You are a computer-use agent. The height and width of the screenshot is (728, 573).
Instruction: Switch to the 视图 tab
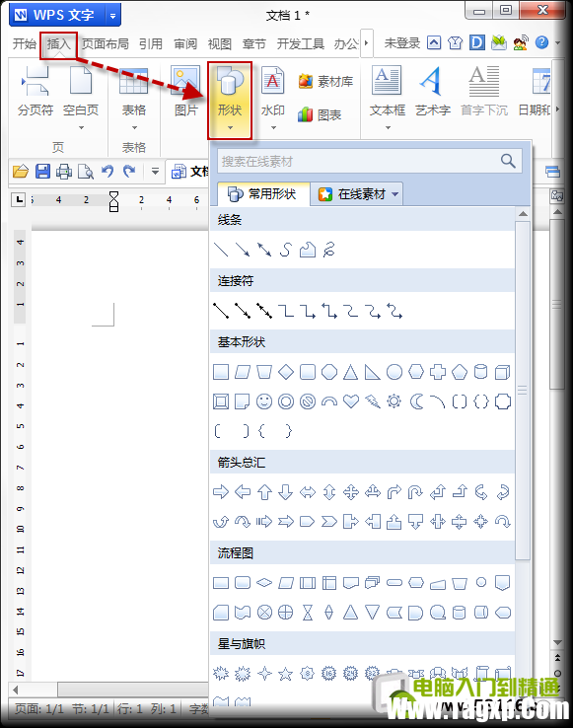tap(220, 44)
